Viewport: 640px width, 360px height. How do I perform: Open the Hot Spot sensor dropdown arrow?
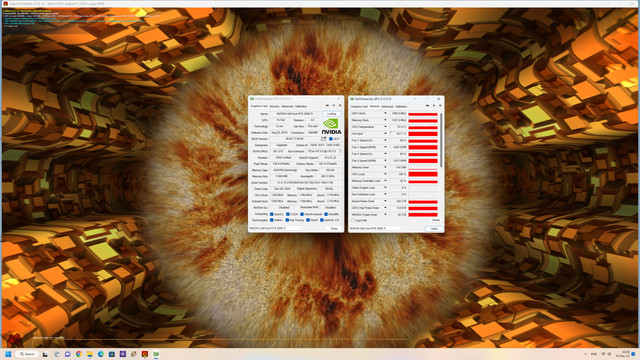click(385, 133)
